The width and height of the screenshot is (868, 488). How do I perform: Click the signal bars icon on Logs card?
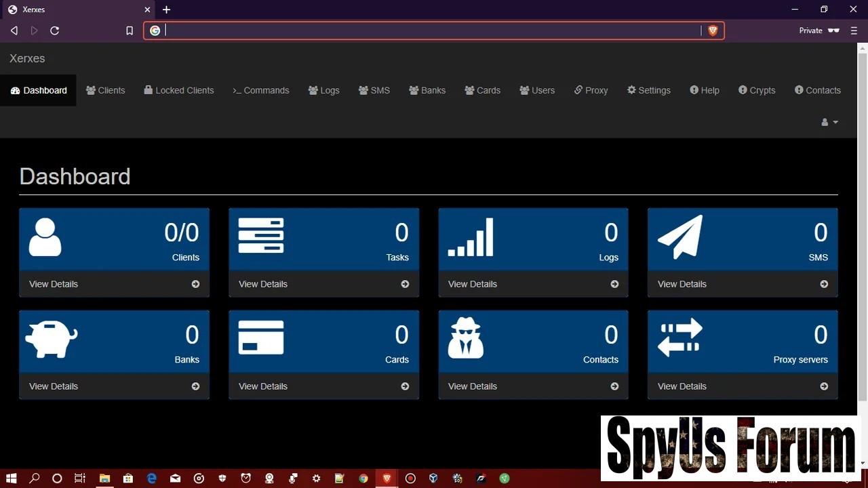pyautogui.click(x=471, y=237)
